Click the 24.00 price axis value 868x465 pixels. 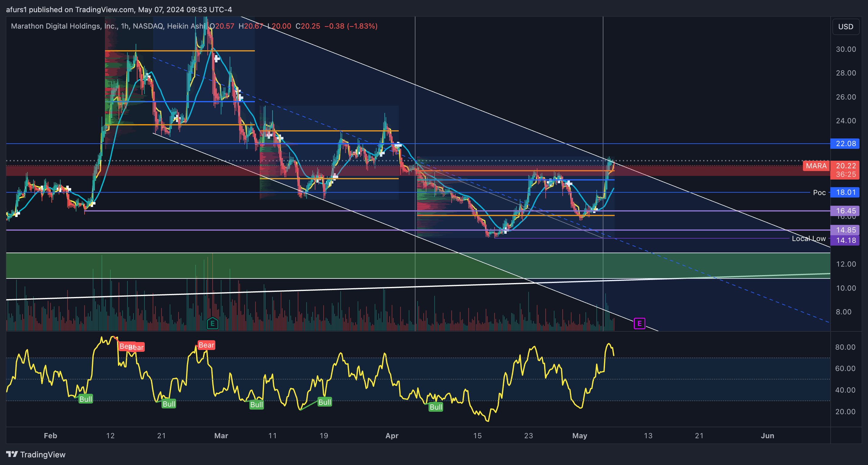pos(846,121)
